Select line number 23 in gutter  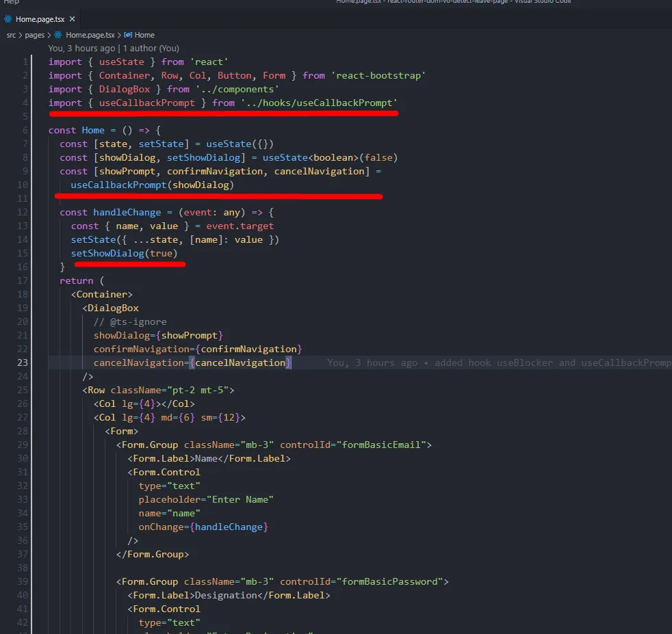pos(23,362)
